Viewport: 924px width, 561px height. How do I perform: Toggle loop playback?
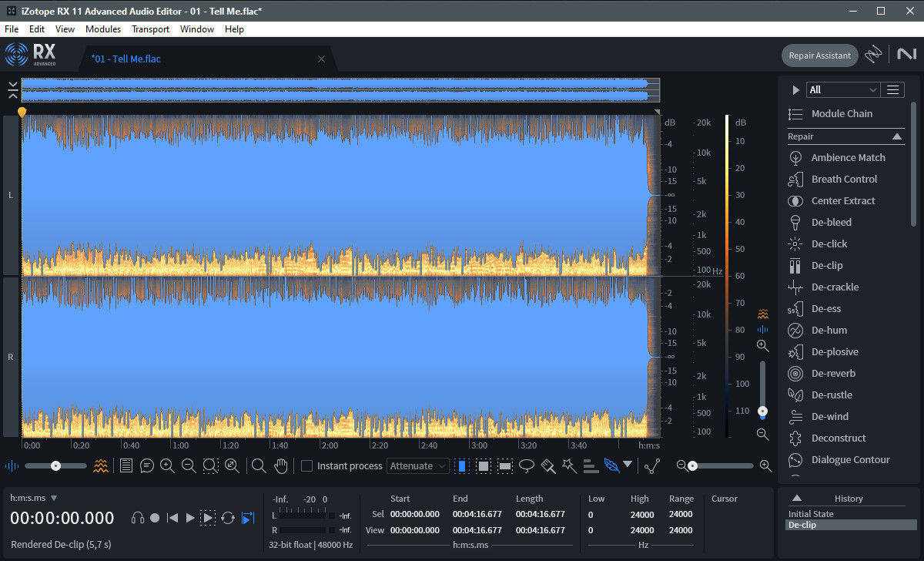tap(228, 518)
